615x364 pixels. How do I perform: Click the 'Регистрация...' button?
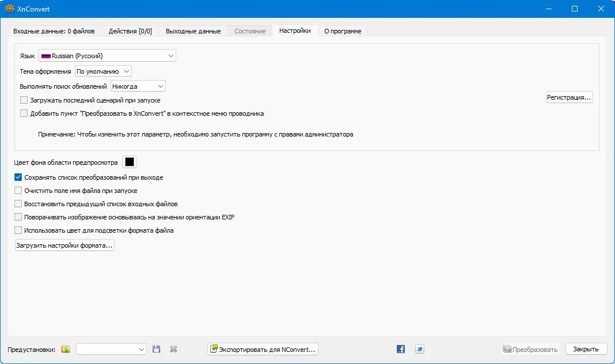569,97
